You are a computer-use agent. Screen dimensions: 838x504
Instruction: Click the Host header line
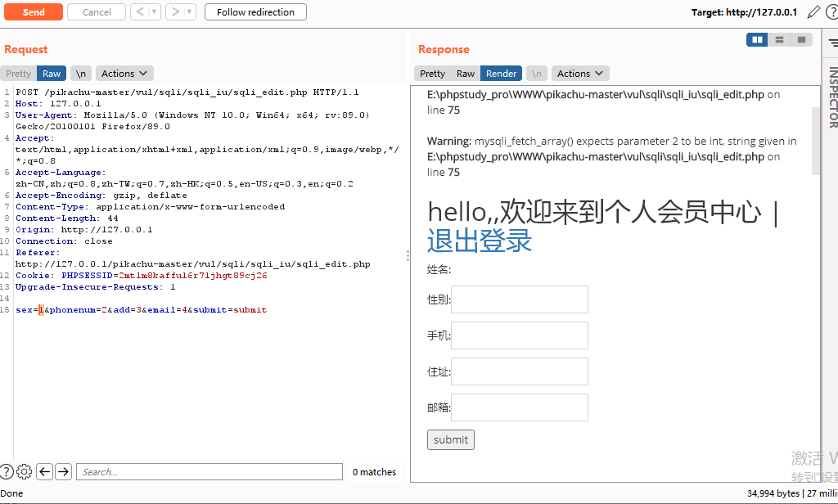point(58,104)
